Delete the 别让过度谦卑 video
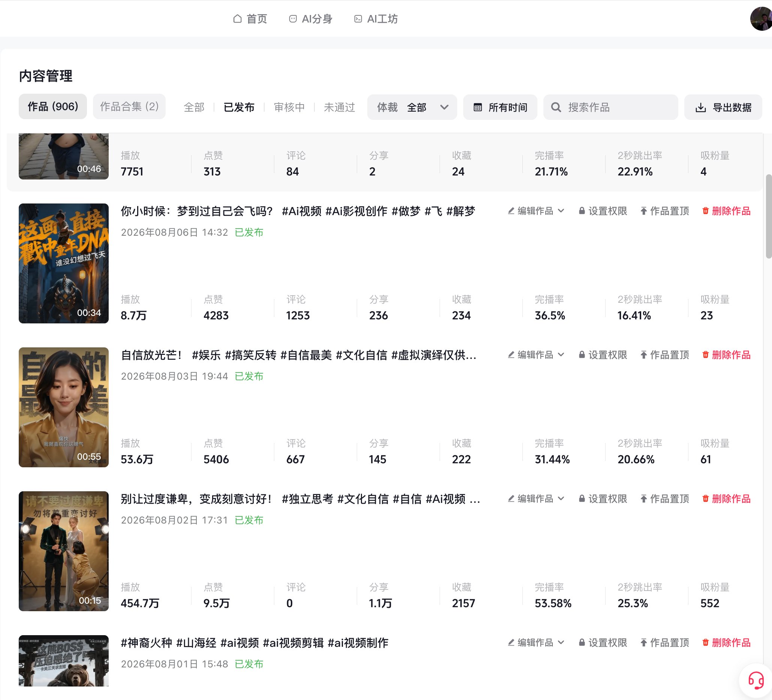The image size is (772, 700). 726,499
